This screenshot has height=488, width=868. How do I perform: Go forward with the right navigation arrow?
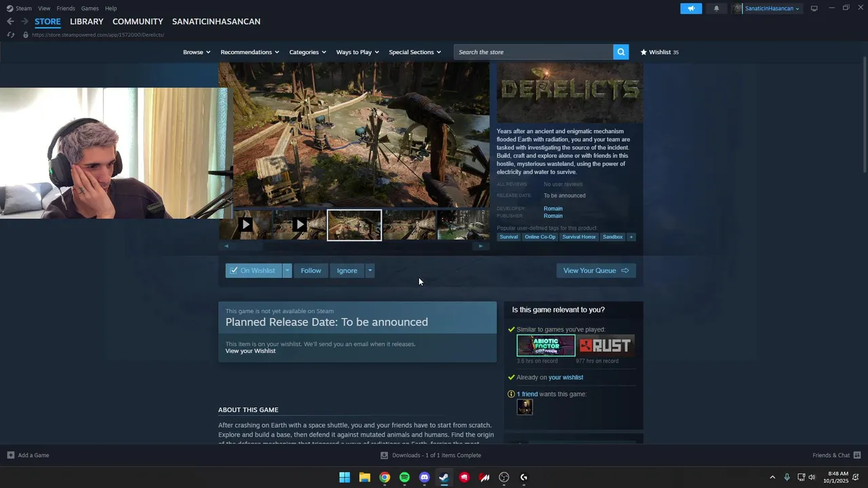[x=24, y=22]
